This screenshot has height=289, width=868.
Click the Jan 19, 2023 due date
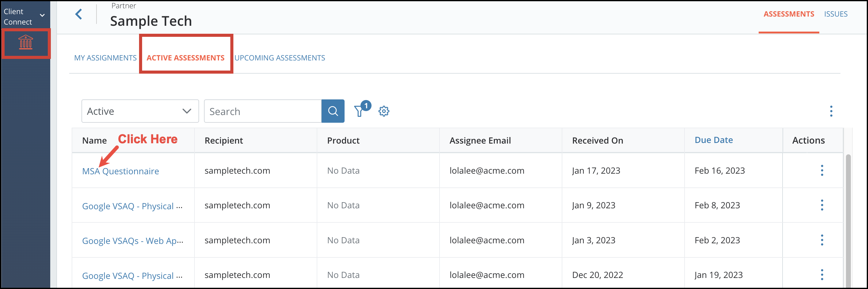click(719, 275)
